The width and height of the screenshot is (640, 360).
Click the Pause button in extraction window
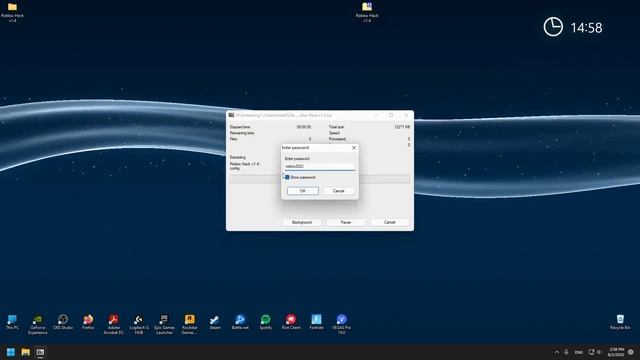[x=346, y=222]
